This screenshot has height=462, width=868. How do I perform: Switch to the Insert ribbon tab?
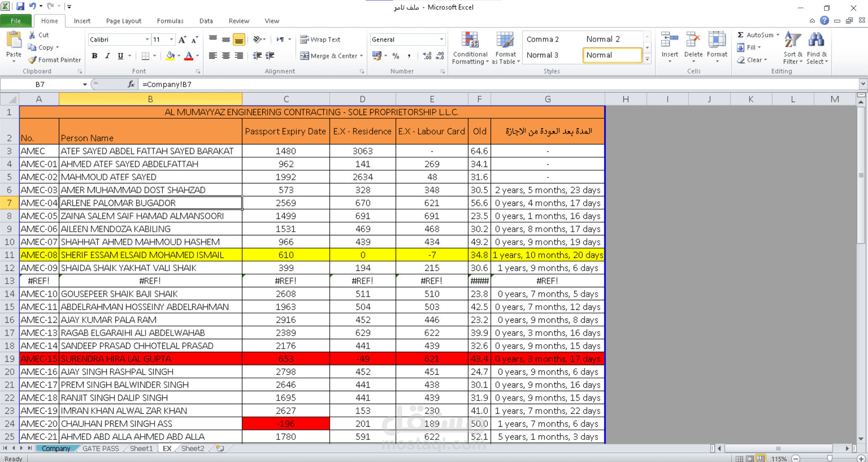82,21
